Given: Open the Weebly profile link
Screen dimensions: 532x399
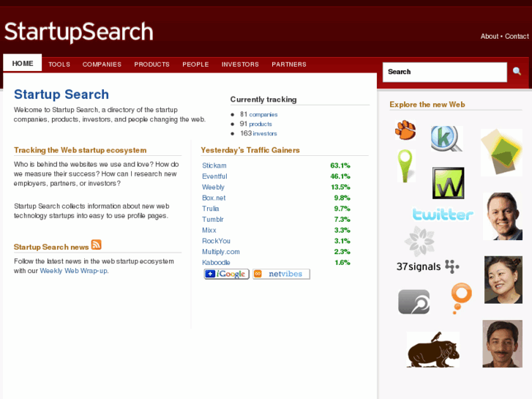Looking at the screenshot, I should [213, 187].
